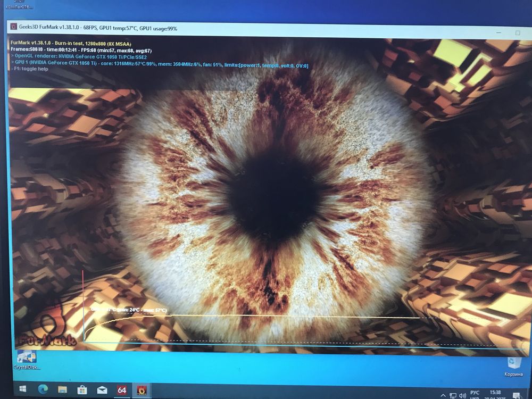Show hidden system tray icons
Image resolution: width=532 pixels, height=399 pixels.
pyautogui.click(x=443, y=396)
